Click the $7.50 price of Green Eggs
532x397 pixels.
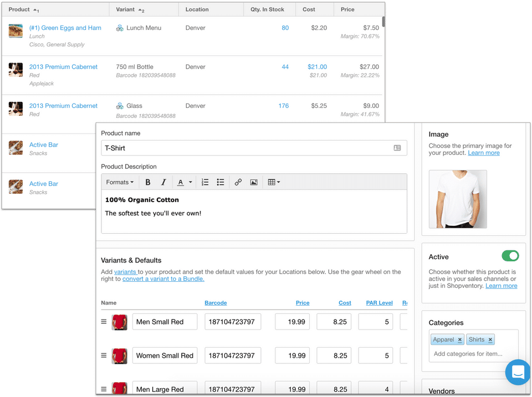click(x=371, y=28)
